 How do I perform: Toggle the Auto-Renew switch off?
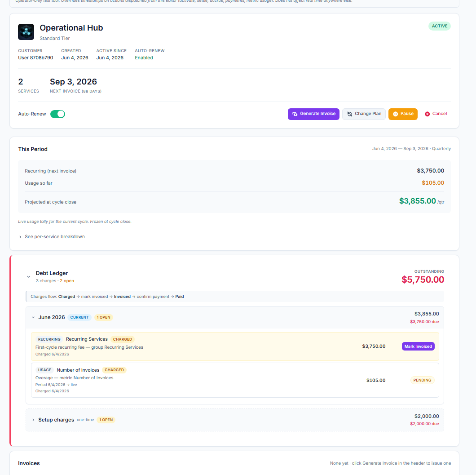57,114
